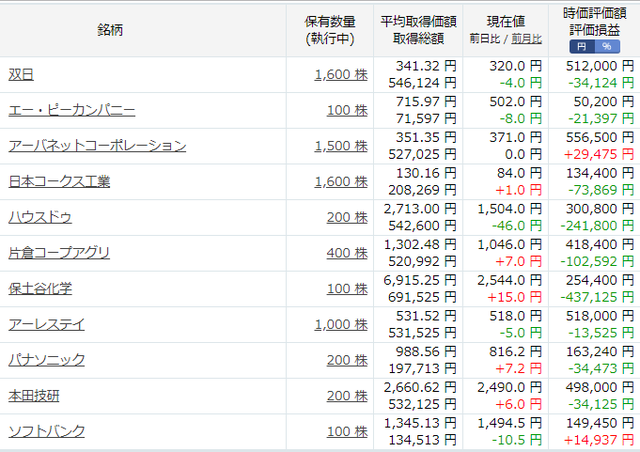The width and height of the screenshot is (640, 452).
Task: Select 本田技研 average price 2,660.62 円
Action: coord(420,387)
